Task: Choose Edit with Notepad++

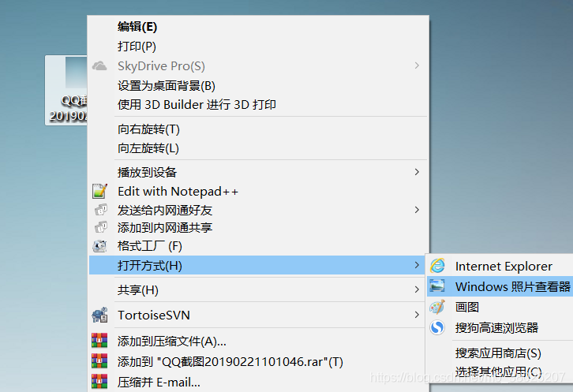Action: (258, 192)
